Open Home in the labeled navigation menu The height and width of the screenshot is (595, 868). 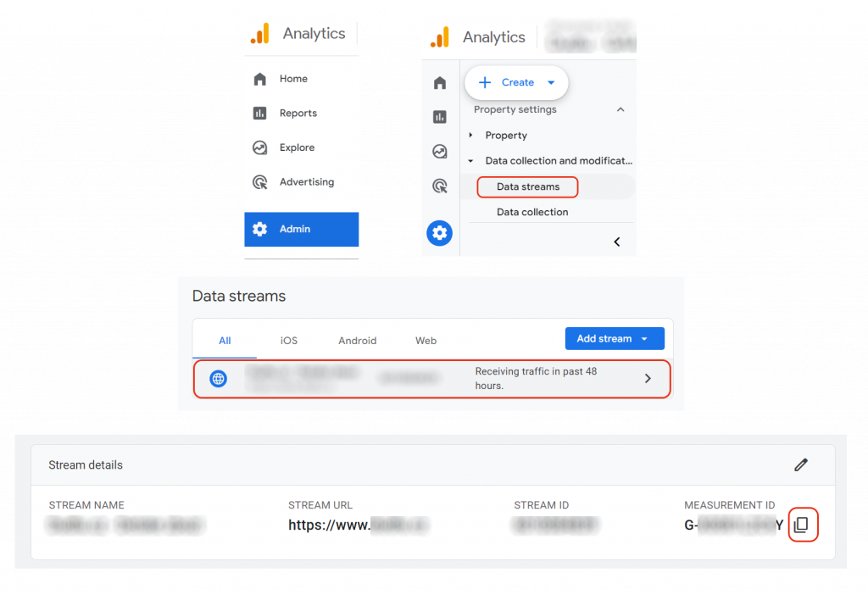301,79
